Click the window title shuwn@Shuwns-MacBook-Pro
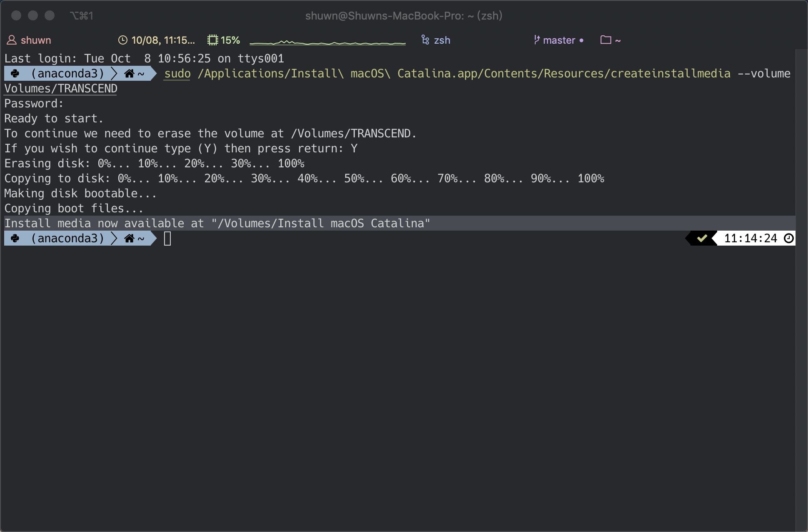 404,16
